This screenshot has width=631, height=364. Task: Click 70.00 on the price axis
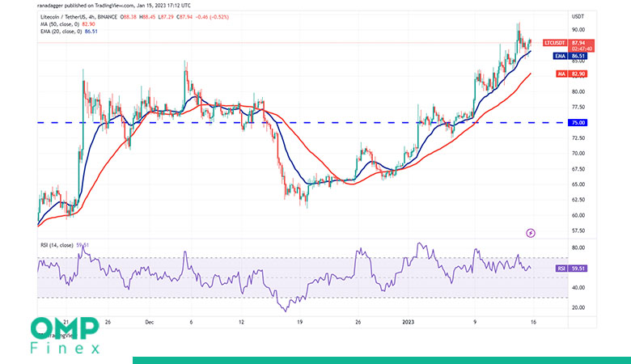coord(578,153)
